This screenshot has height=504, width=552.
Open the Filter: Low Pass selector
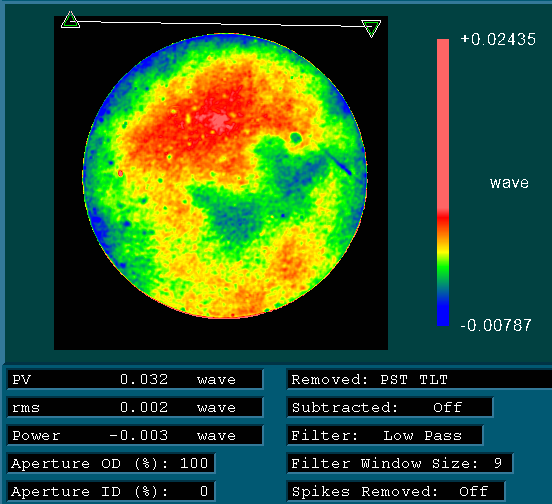point(385,436)
